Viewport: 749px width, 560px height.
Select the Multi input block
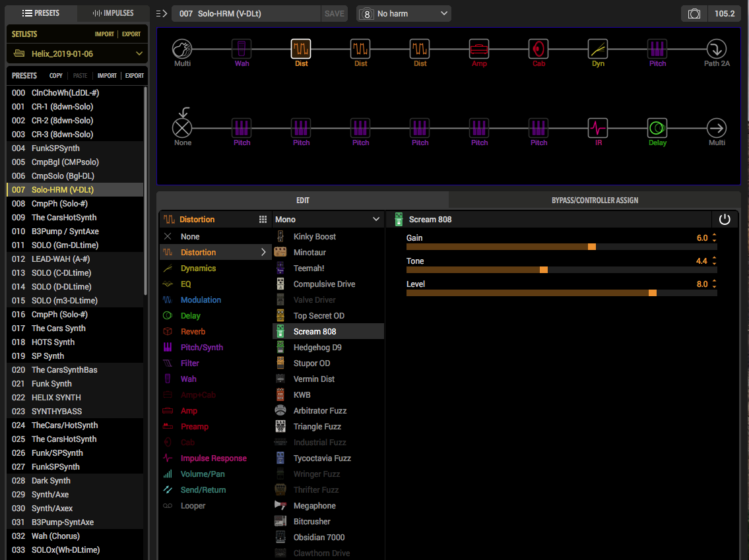182,49
